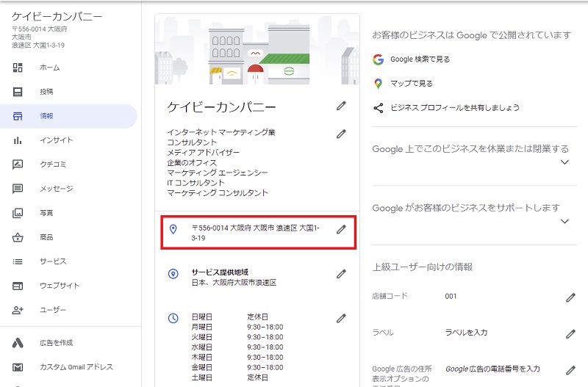Click the service area target icon

173,274
